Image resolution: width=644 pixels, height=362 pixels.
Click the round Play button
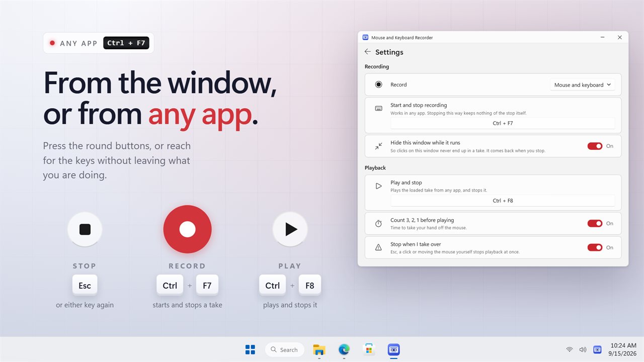pos(290,229)
